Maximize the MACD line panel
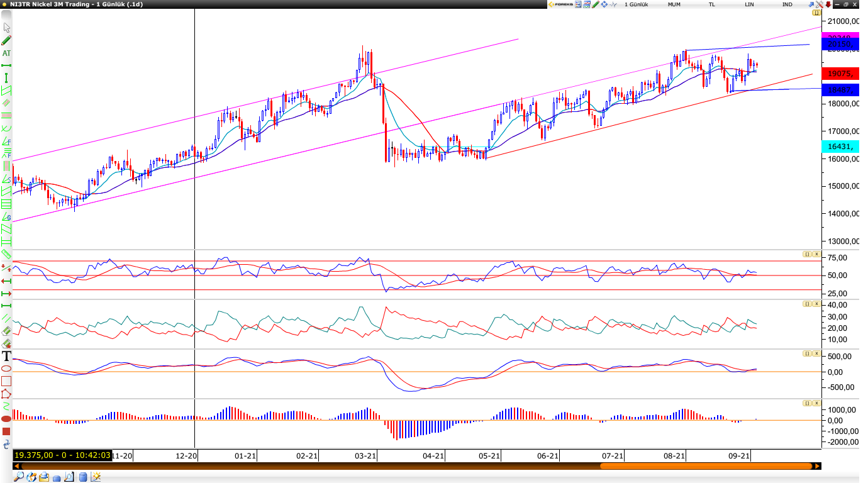 pyautogui.click(x=806, y=353)
